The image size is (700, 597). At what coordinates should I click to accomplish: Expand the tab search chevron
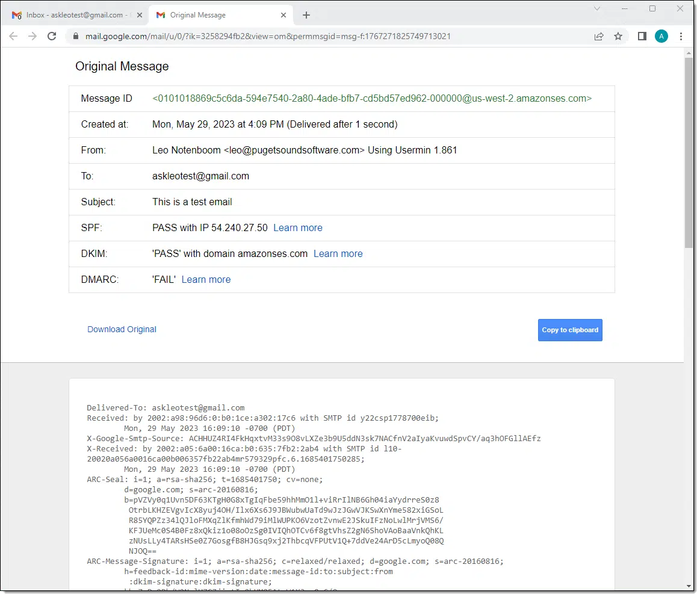pos(597,8)
